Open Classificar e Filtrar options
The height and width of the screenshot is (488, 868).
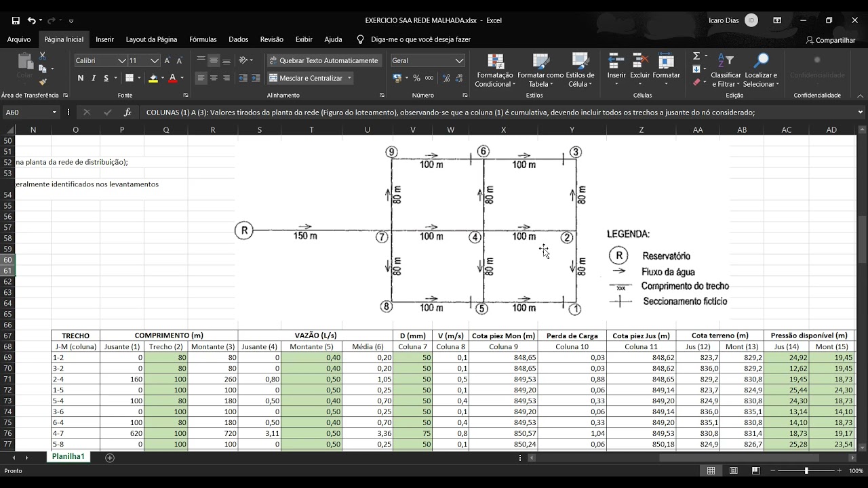(726, 70)
